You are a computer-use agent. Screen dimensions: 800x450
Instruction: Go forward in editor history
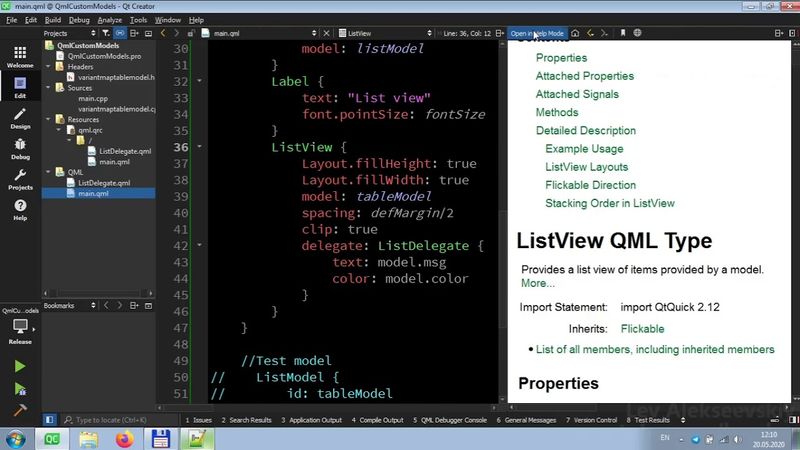176,33
